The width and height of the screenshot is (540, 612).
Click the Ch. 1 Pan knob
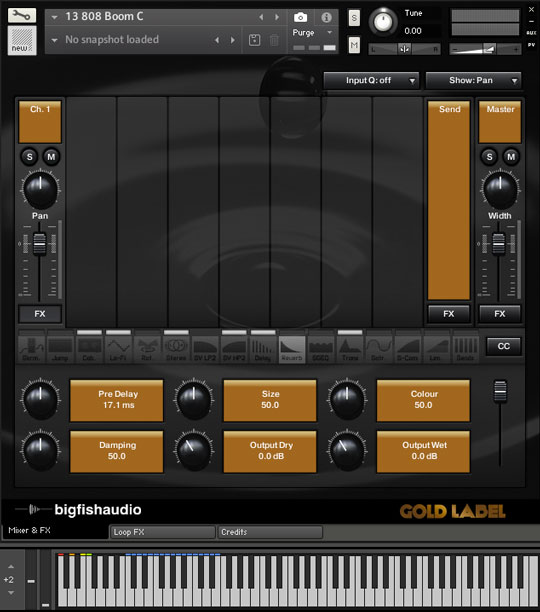(x=40, y=190)
